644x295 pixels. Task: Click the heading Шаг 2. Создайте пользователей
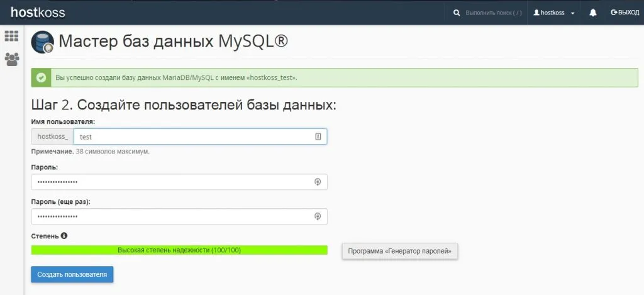click(x=184, y=105)
